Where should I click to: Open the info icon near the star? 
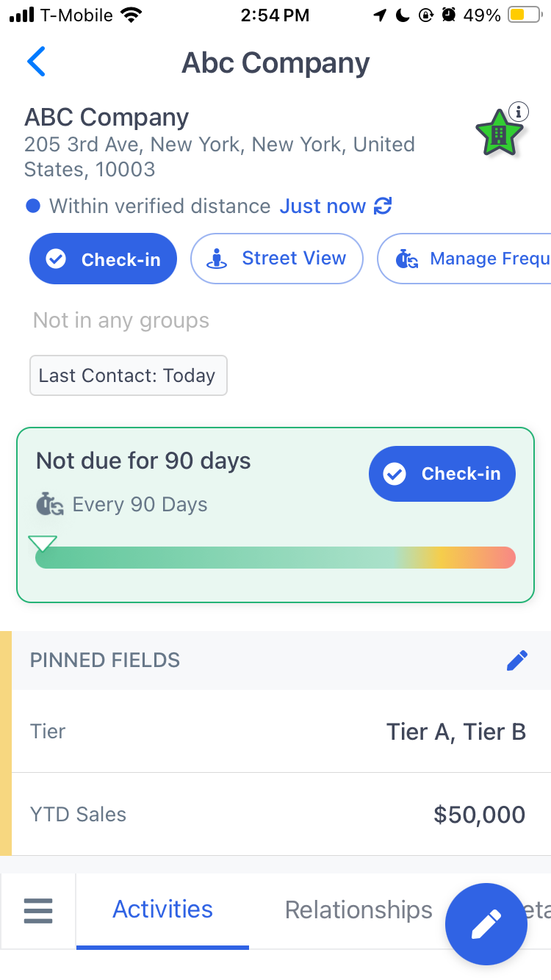coord(519,112)
